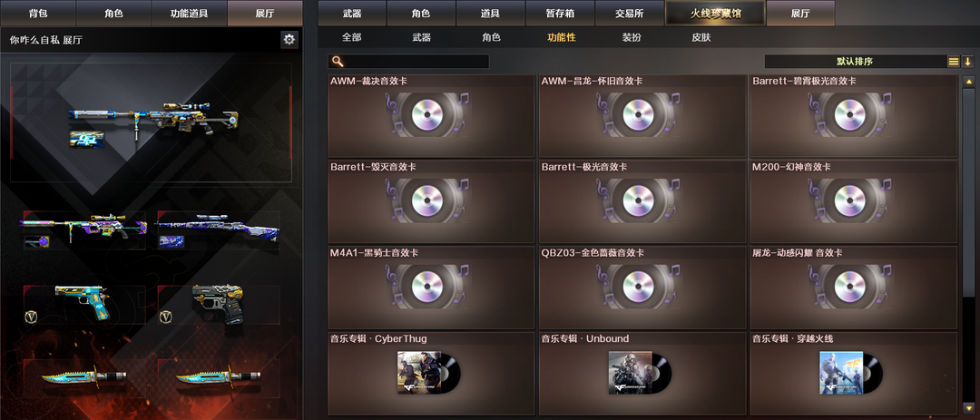Viewport: 980px width, 420px height.
Task: Select the M200-幻神音效卡 disc item
Action: coord(853,202)
